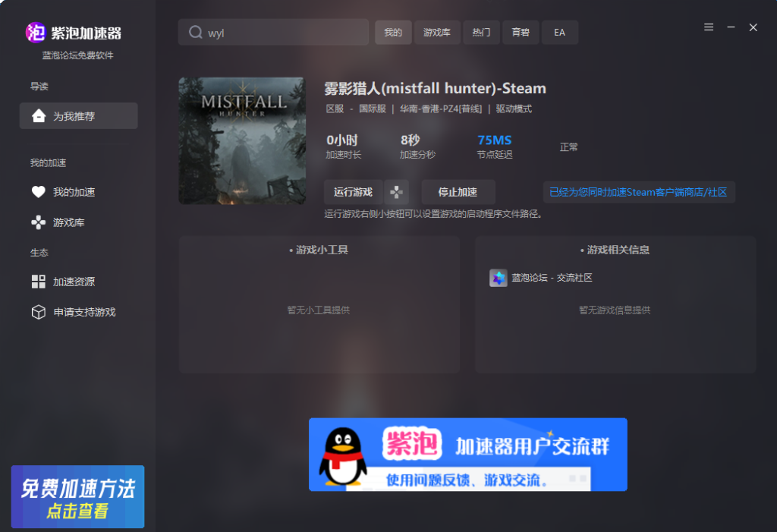Click the gamepad icon beside 游戏库
Screen dimensions: 777x532
pos(39,222)
